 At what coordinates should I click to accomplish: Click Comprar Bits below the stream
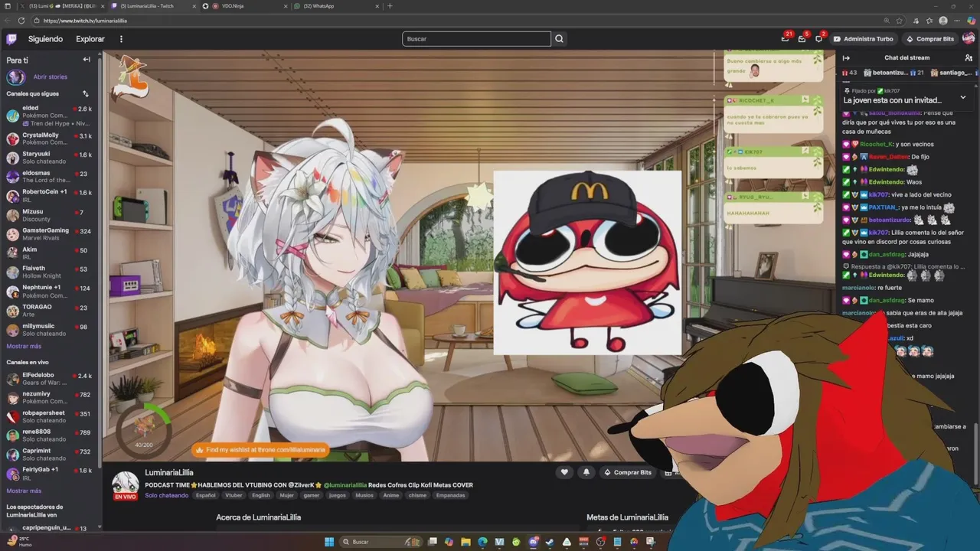tap(627, 472)
